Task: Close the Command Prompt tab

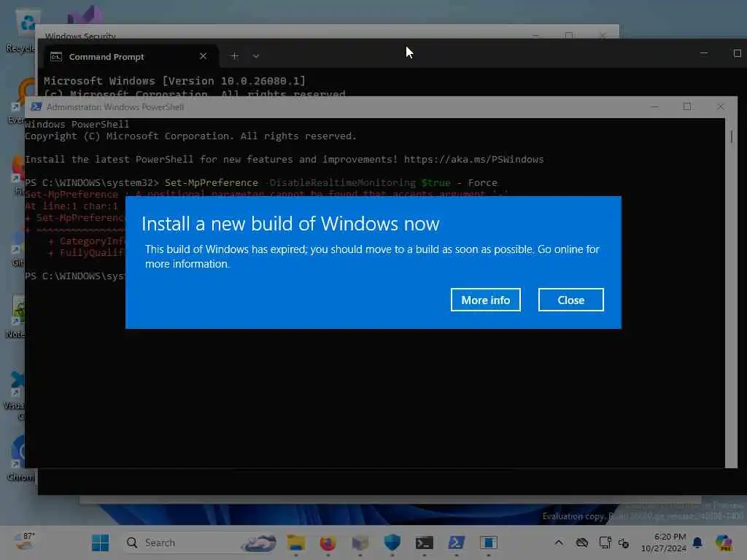Action: point(203,56)
